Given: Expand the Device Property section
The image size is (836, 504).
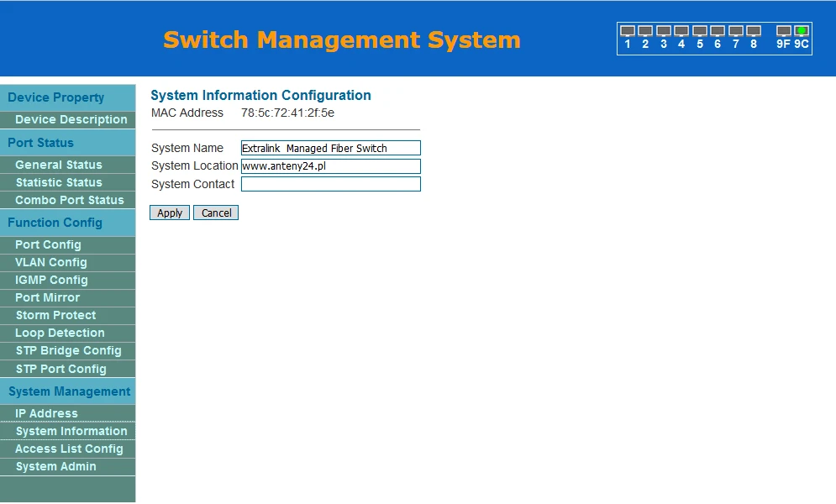Looking at the screenshot, I should coord(55,97).
